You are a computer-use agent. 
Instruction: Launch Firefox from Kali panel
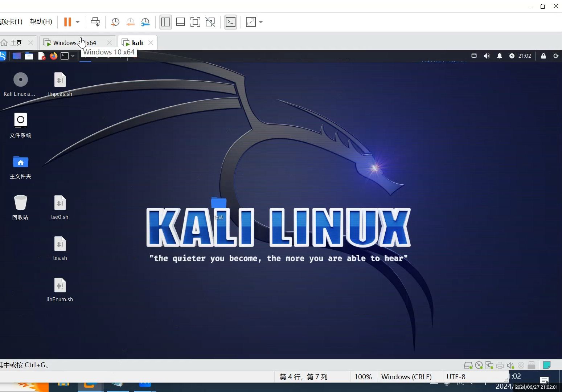(54, 56)
